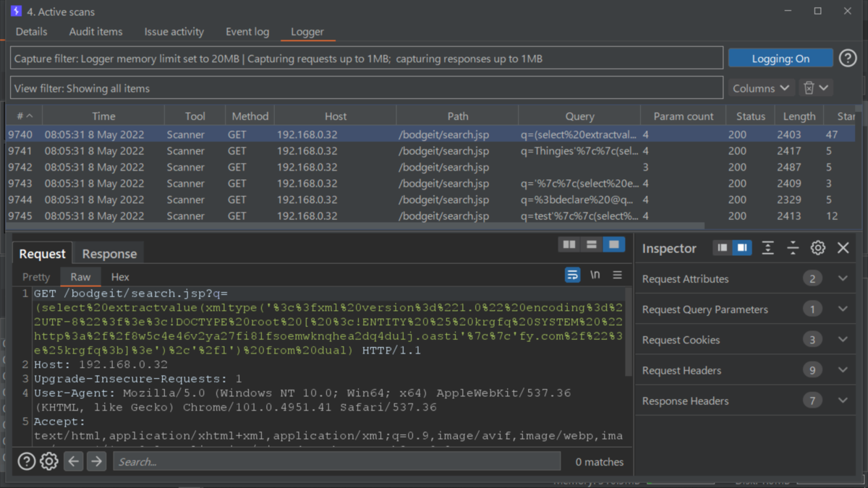Image resolution: width=868 pixels, height=488 pixels.
Task: Toggle show non-printable characters \n icon
Action: pyautogui.click(x=595, y=275)
